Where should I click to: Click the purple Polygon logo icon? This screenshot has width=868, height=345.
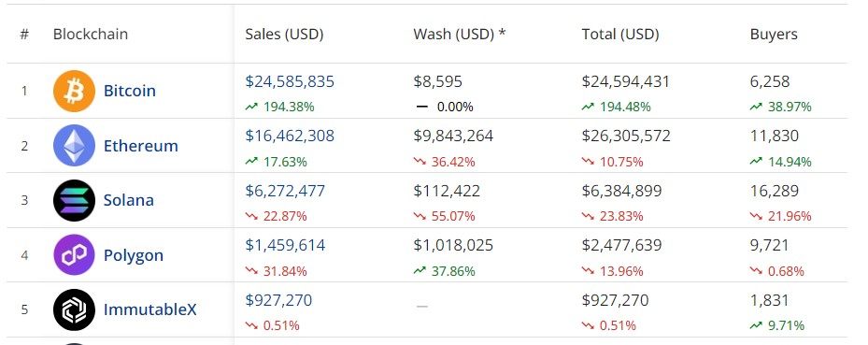(74, 254)
